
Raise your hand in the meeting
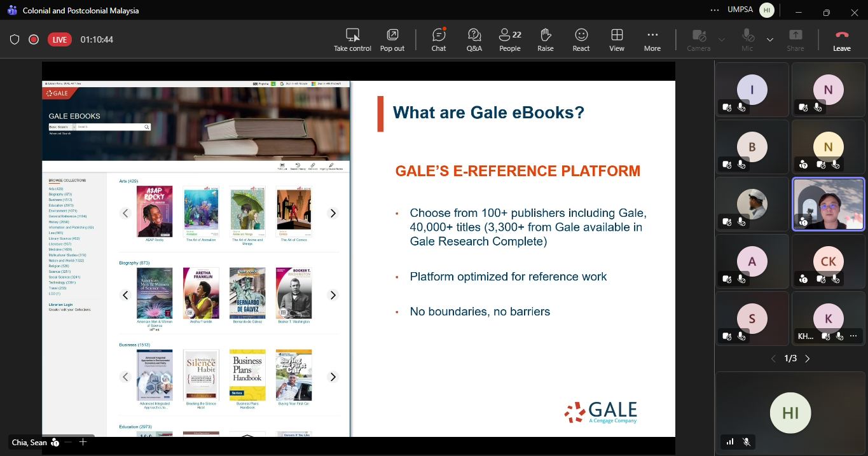pos(545,39)
